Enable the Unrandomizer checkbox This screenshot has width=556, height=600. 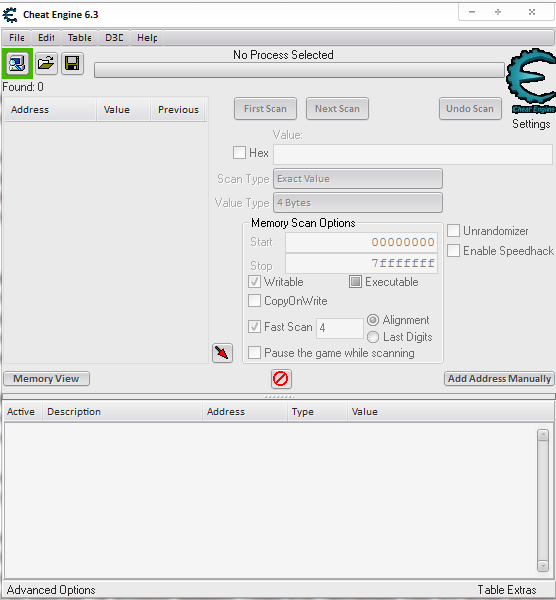pos(453,231)
